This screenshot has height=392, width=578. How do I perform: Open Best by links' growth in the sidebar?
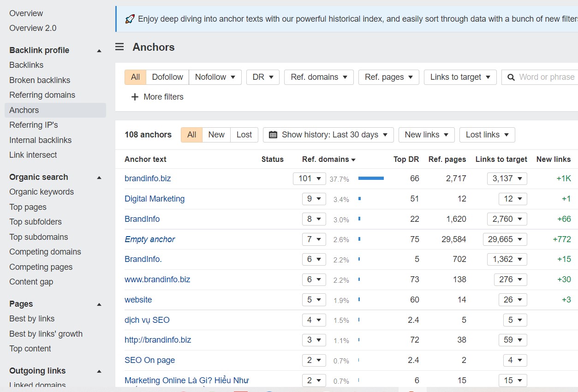click(46, 334)
